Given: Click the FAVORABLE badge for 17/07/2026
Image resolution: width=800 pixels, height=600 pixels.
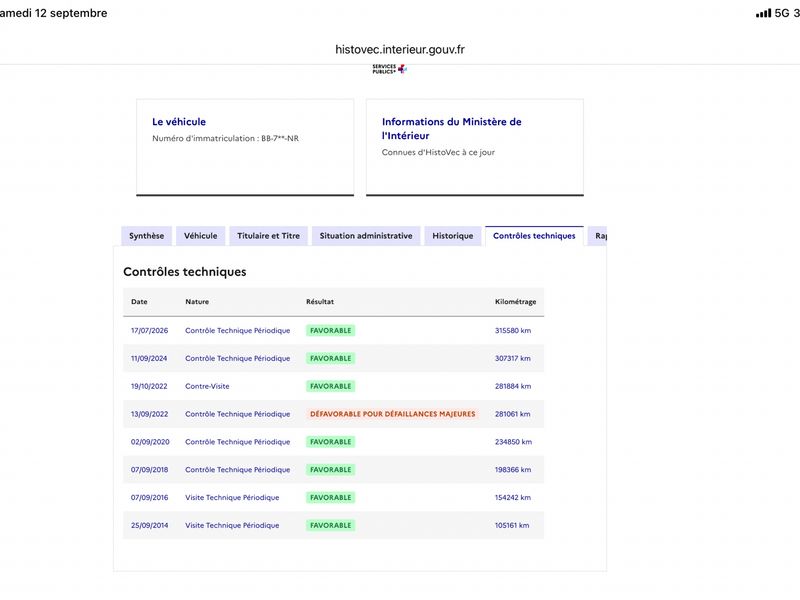Looking at the screenshot, I should click(331, 331).
